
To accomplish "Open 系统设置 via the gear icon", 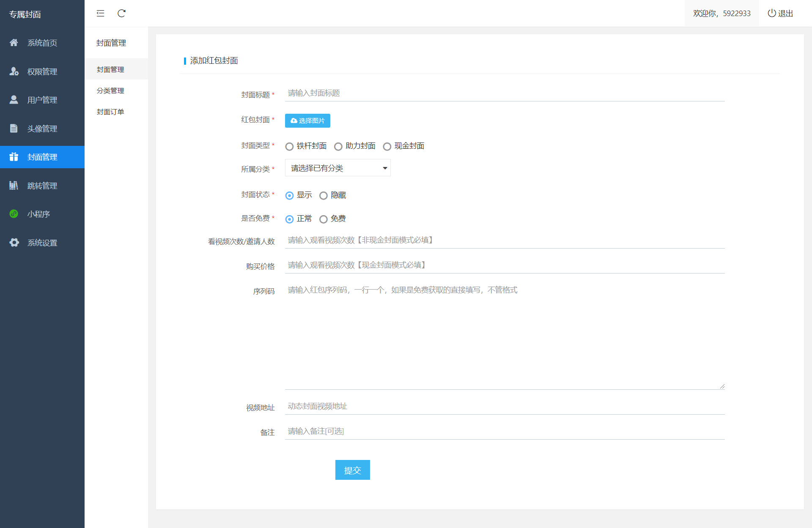I will (14, 242).
